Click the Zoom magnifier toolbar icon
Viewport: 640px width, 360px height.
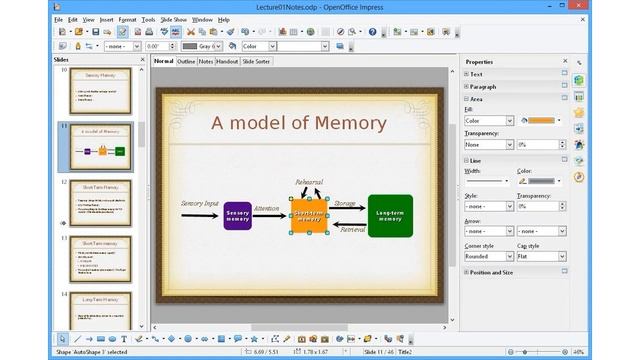click(352, 32)
